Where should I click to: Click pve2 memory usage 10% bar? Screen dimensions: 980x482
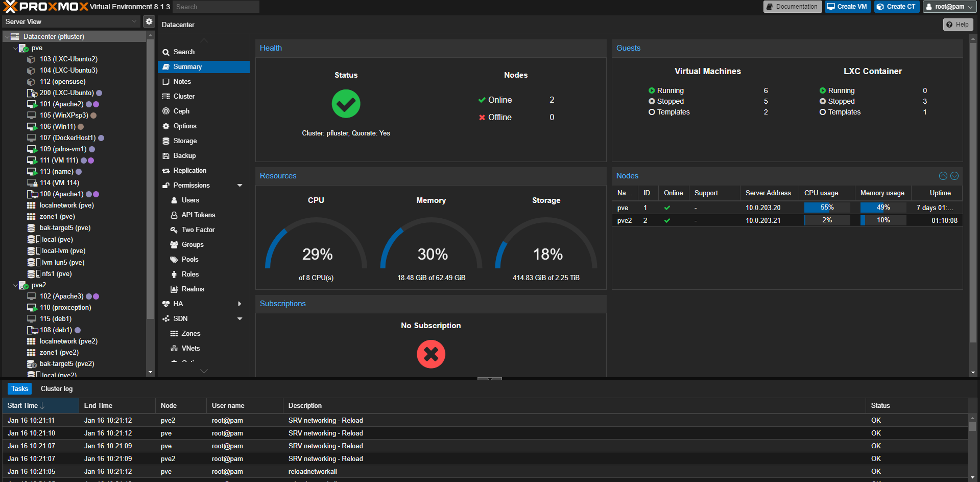point(883,220)
